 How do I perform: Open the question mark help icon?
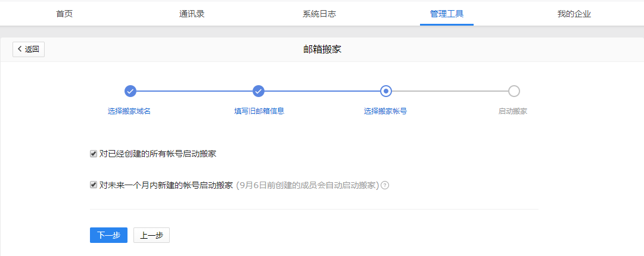point(385,185)
